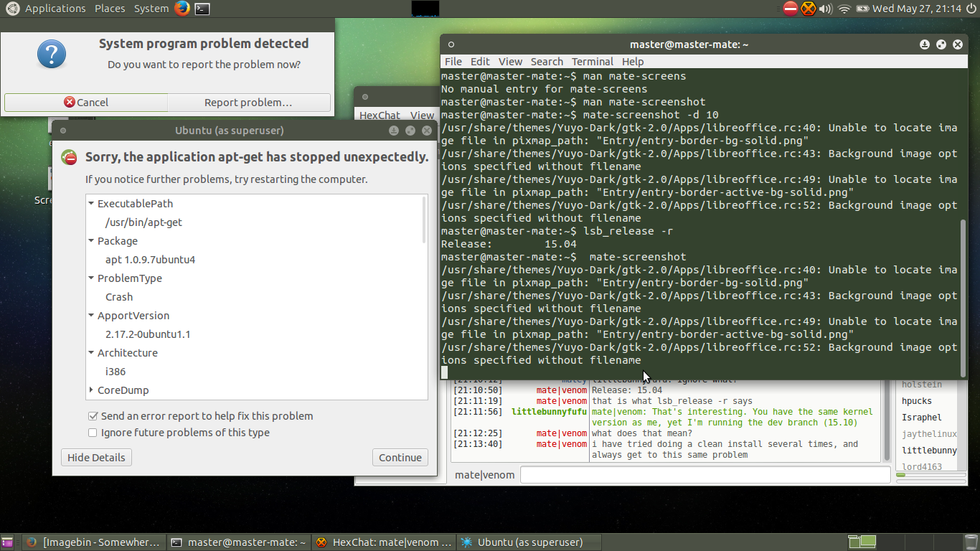The width and height of the screenshot is (980, 551).
Task: Click the blue question mark dialog icon
Action: click(51, 55)
